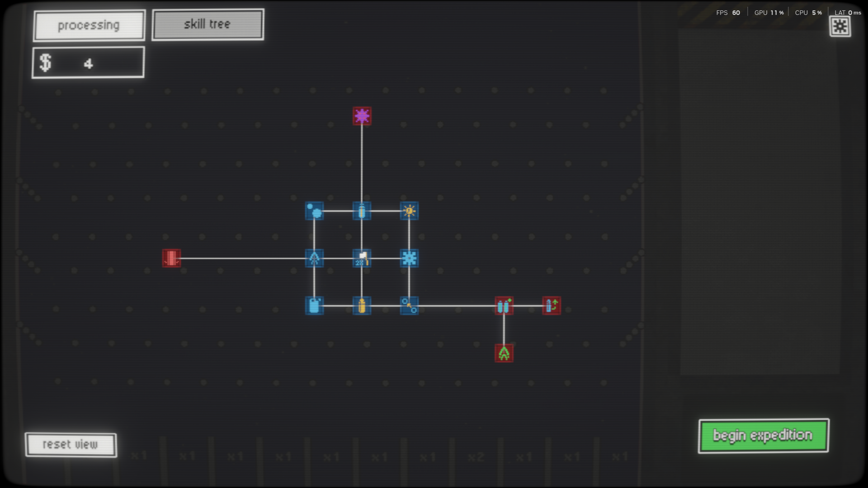Switch to the skill tree tab
The width and height of the screenshot is (868, 488).
pos(208,24)
